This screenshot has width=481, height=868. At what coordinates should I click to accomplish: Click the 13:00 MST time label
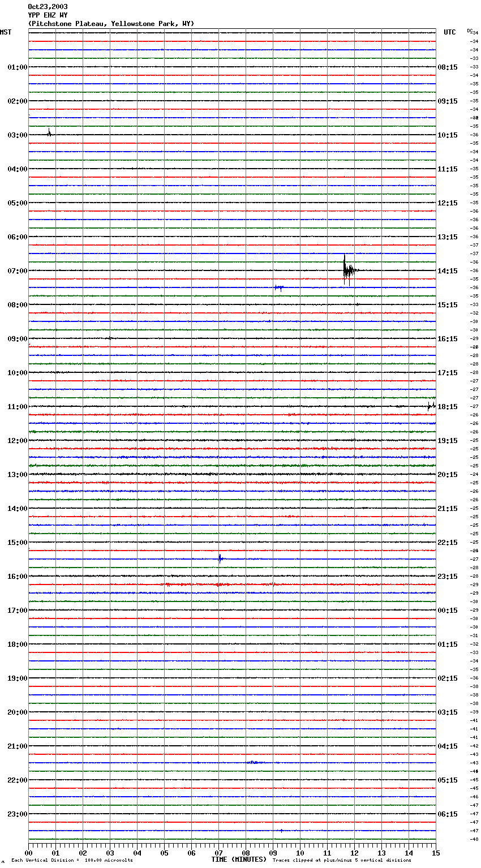tap(18, 475)
